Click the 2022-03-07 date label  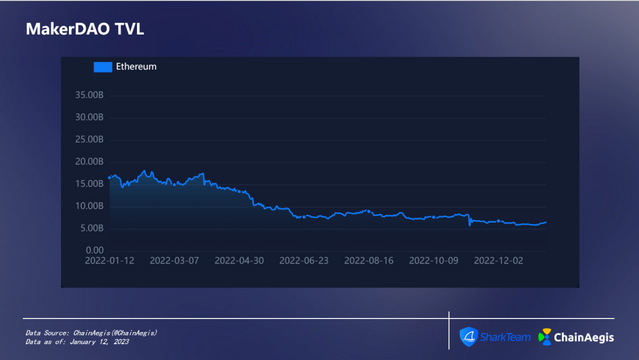[x=174, y=261]
